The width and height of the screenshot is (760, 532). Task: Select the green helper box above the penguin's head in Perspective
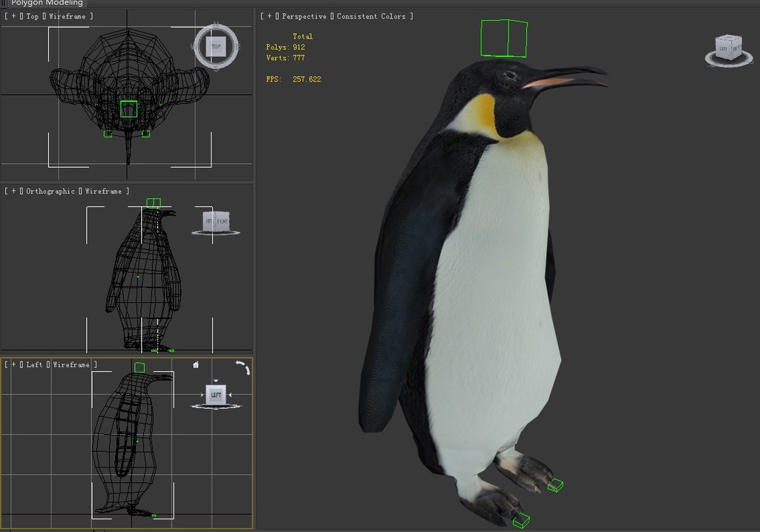click(504, 39)
